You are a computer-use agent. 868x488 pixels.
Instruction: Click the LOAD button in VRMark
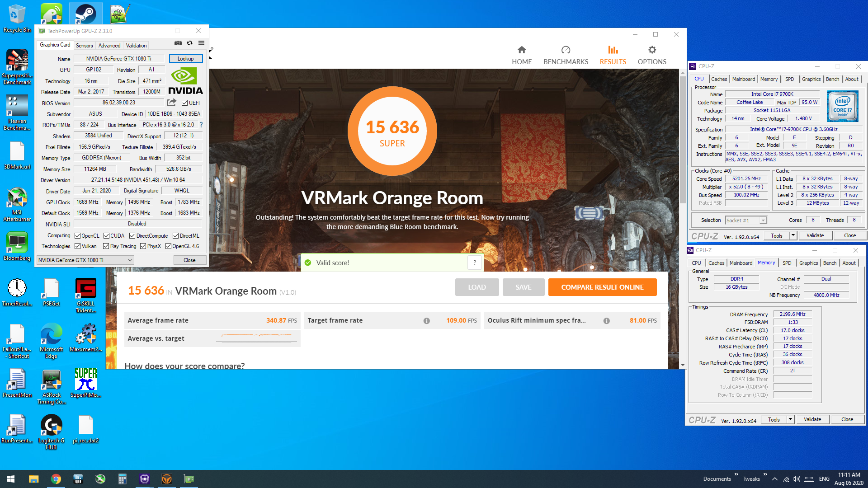(x=477, y=287)
